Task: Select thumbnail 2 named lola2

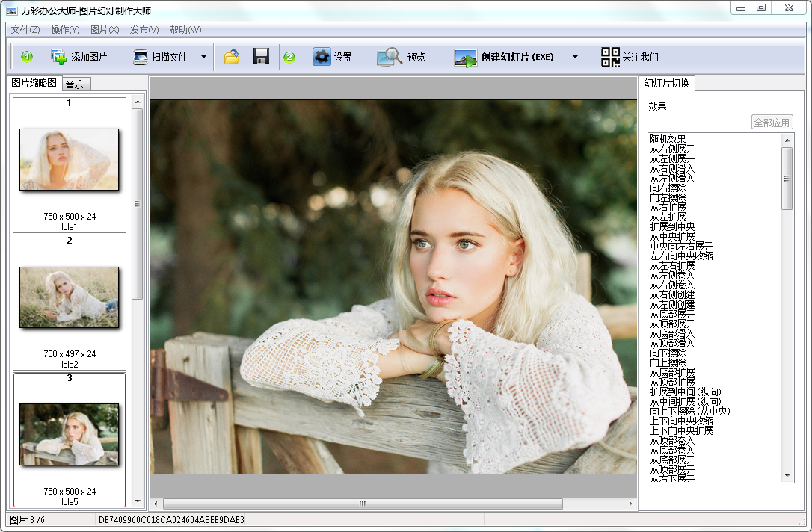Action: (69, 297)
